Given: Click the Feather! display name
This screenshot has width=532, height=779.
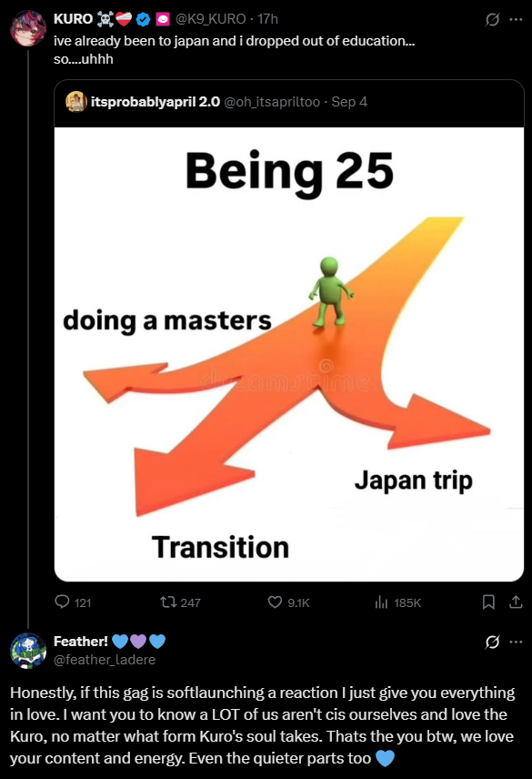Looking at the screenshot, I should click(80, 642).
